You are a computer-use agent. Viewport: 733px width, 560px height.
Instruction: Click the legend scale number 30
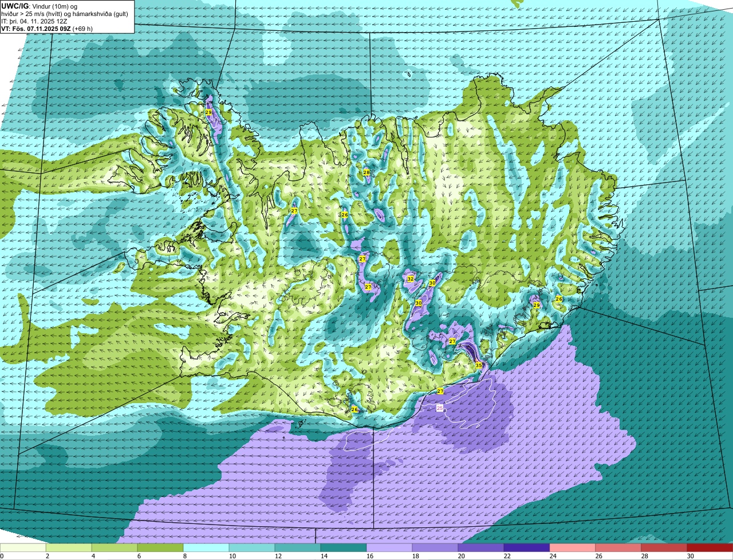691,556
